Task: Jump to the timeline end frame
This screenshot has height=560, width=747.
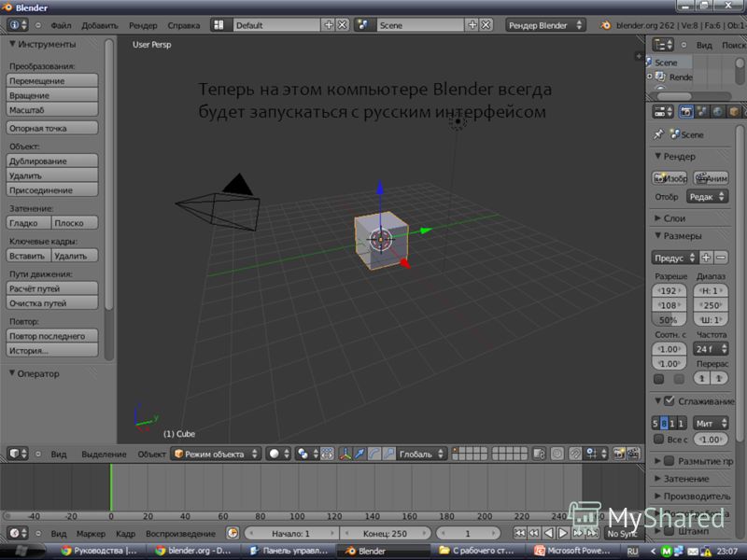Action: tap(592, 533)
